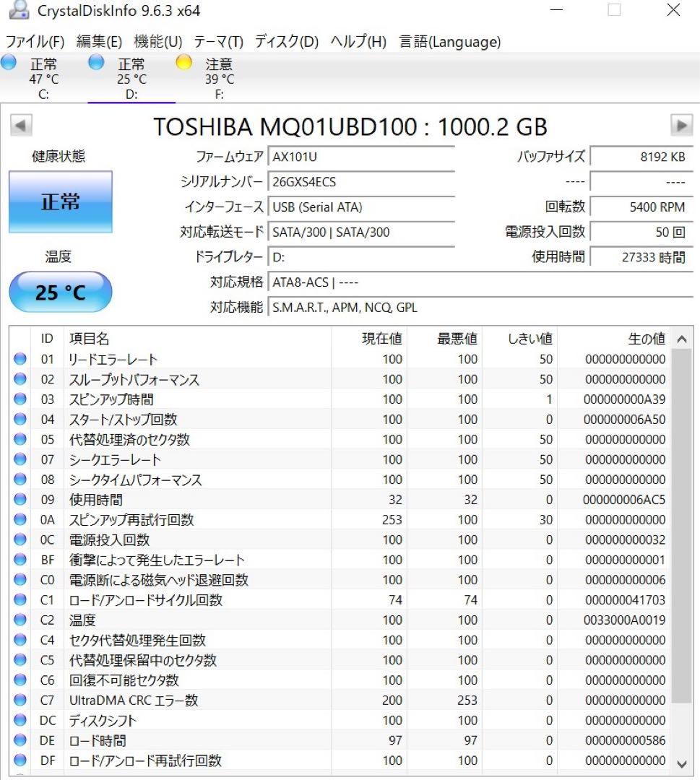Click status circle for 0A スピンアップ再試行回数
The image size is (700, 780).
point(20,519)
